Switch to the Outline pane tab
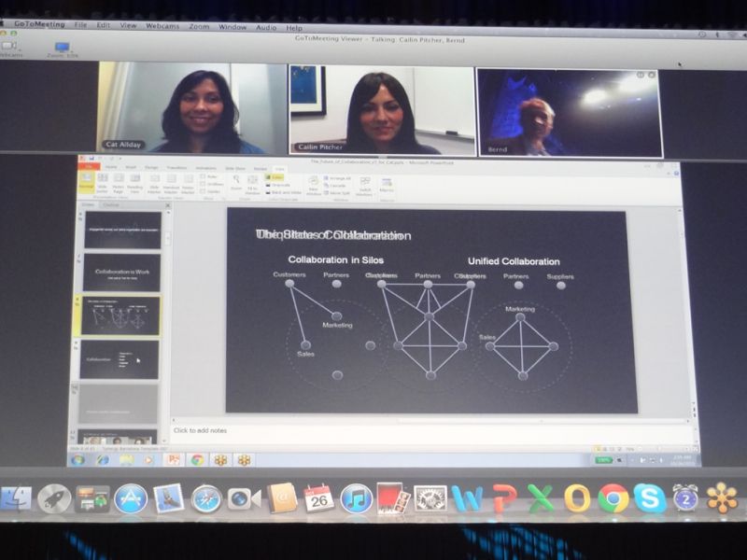 (111, 204)
